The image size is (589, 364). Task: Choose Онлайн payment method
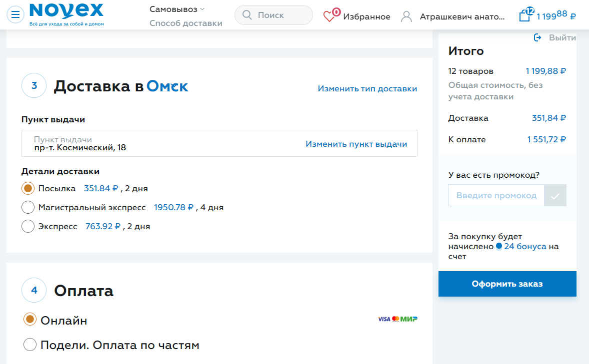pyautogui.click(x=30, y=320)
